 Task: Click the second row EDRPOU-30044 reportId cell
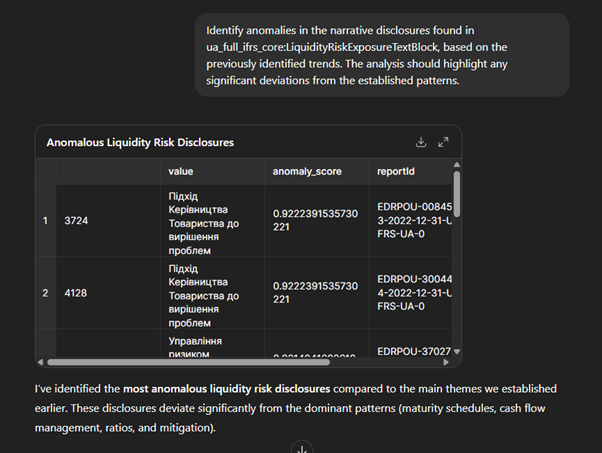(x=412, y=294)
